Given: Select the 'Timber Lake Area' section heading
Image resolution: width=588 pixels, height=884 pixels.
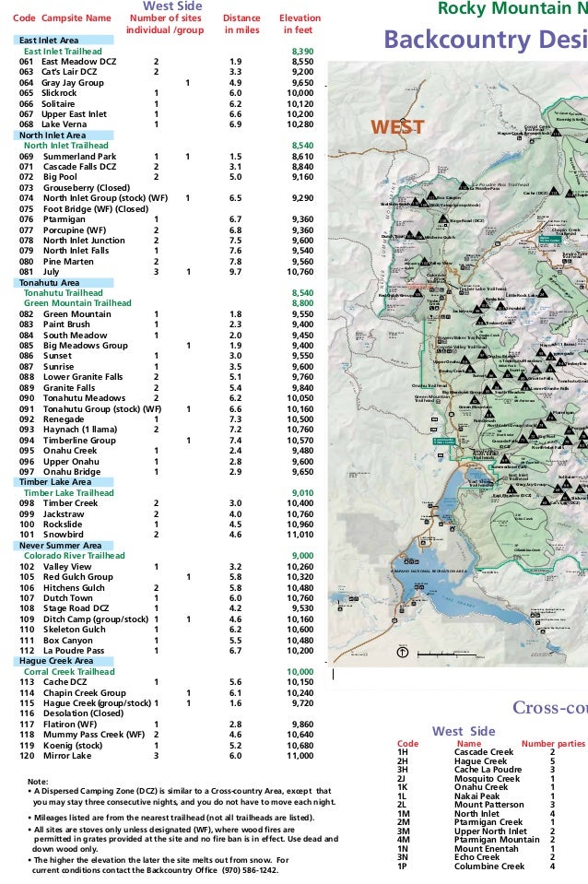Looking at the screenshot, I should (64, 482).
